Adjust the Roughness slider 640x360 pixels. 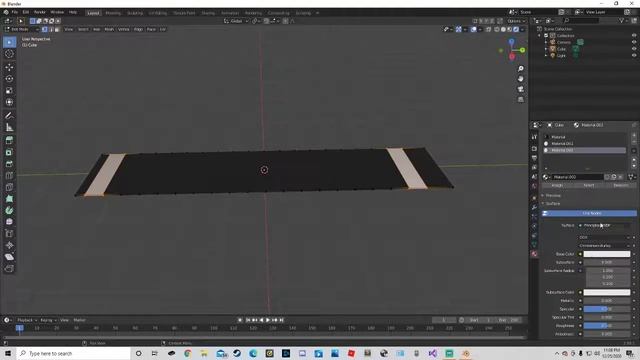click(x=607, y=326)
